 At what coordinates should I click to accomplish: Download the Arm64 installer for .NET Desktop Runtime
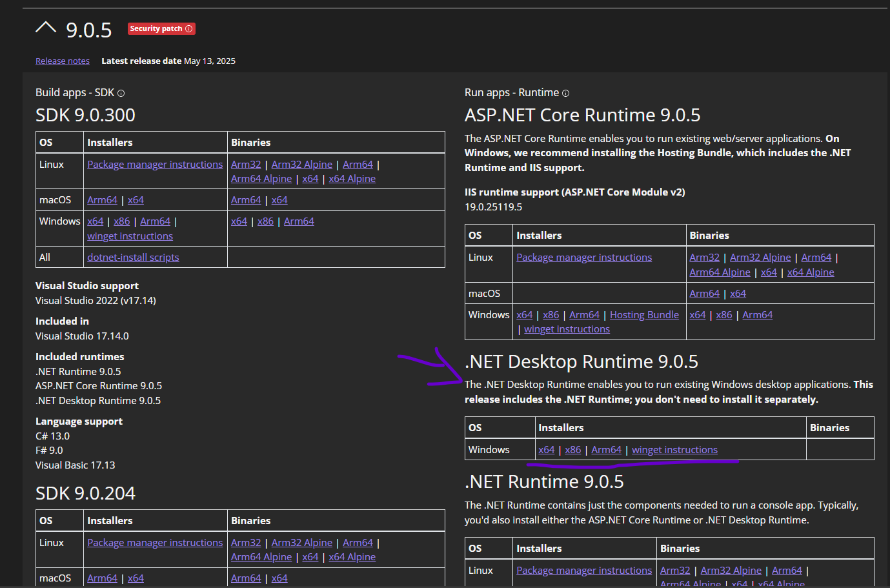606,449
